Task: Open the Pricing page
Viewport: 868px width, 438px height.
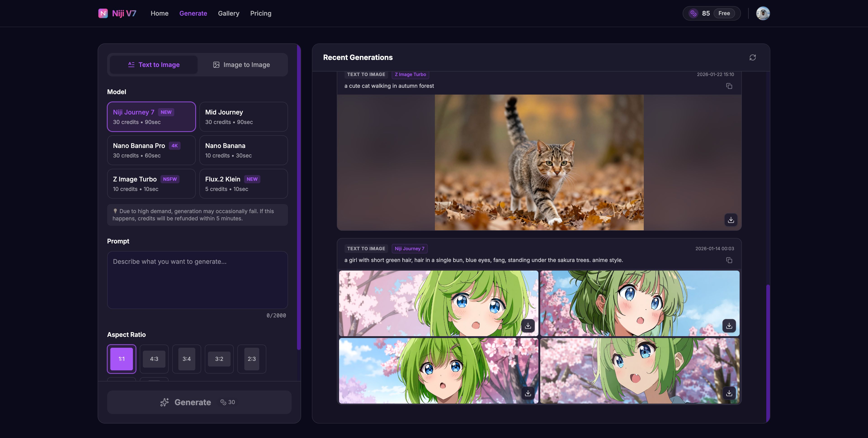Action: pyautogui.click(x=261, y=13)
